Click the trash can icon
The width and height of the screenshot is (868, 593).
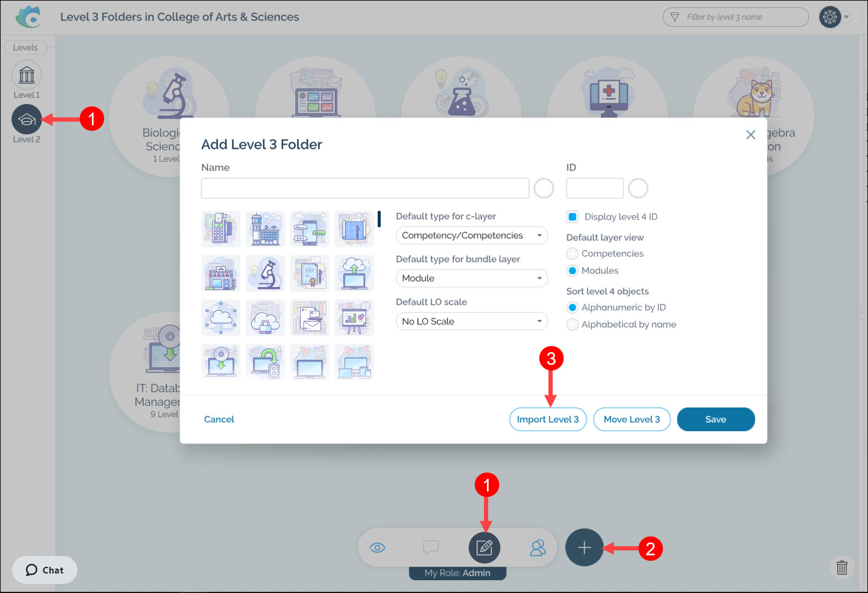coord(842,567)
